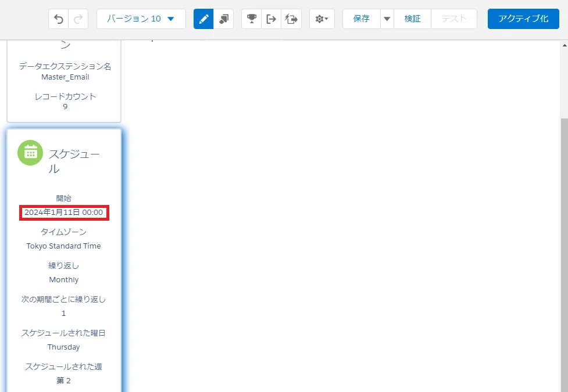Click the scrollbar up arrow
Image resolution: width=568 pixels, height=392 pixels.
[565, 45]
